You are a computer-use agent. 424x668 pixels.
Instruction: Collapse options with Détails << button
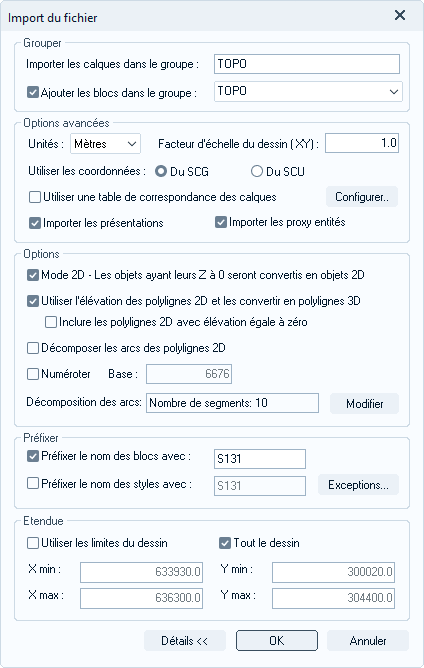click(185, 641)
